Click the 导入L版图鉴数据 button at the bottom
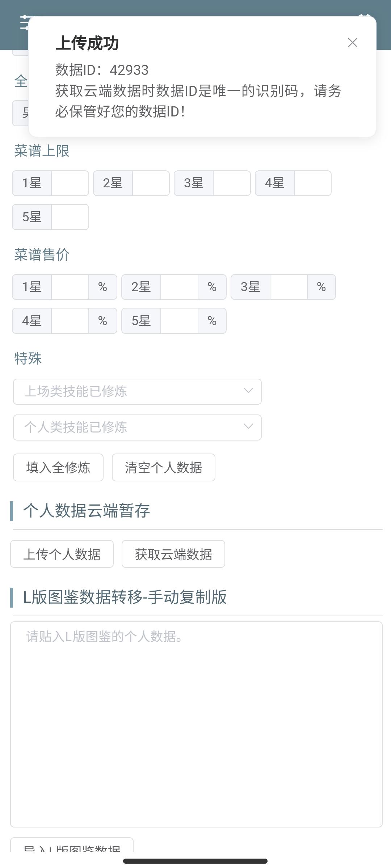 72,846
